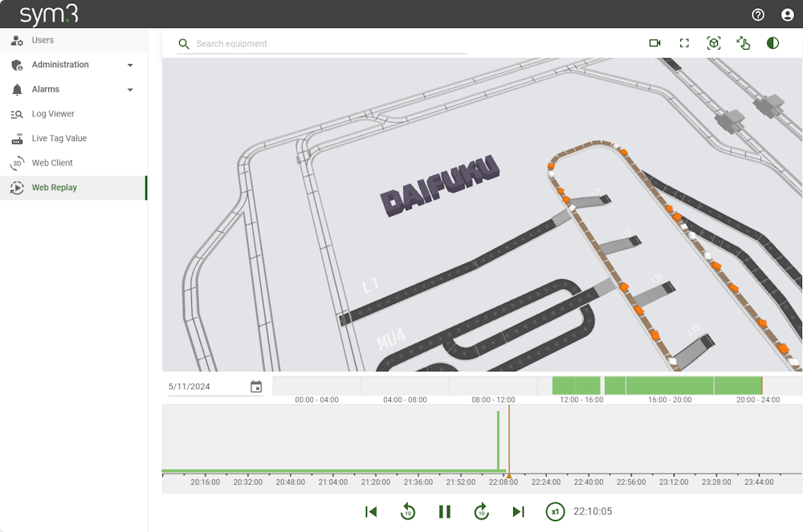Expand the Alarms menu arrow
Image resolution: width=803 pixels, height=532 pixels.
(130, 90)
